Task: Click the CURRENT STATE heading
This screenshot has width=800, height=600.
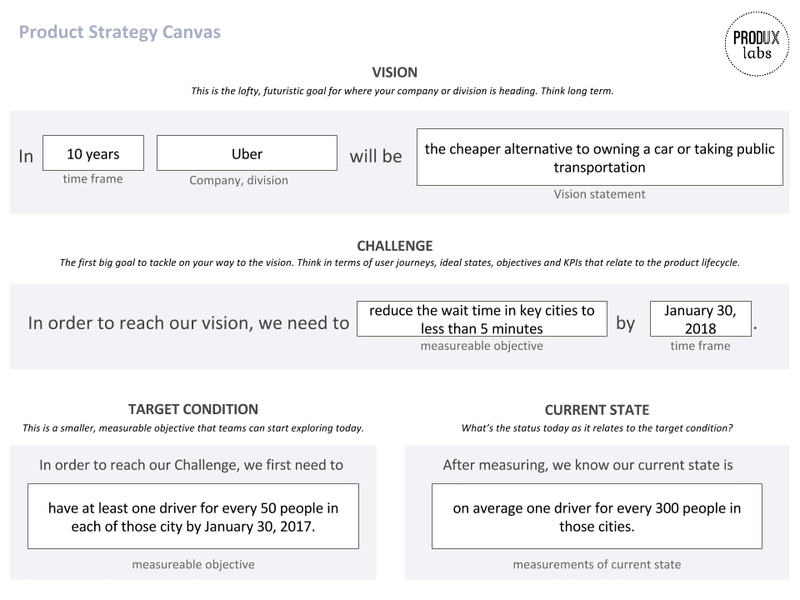Action: (x=597, y=410)
